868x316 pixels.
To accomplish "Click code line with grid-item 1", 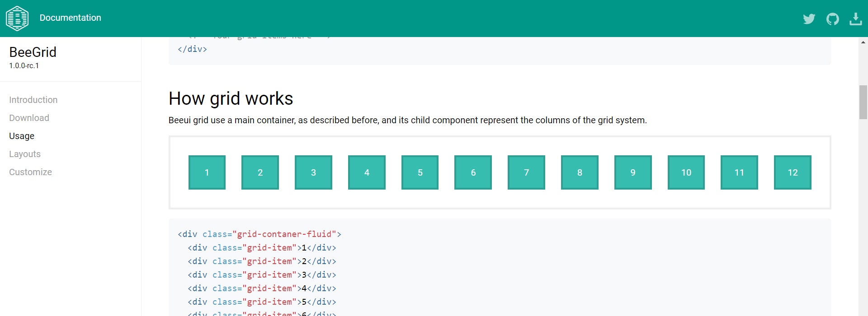I will 262,248.
